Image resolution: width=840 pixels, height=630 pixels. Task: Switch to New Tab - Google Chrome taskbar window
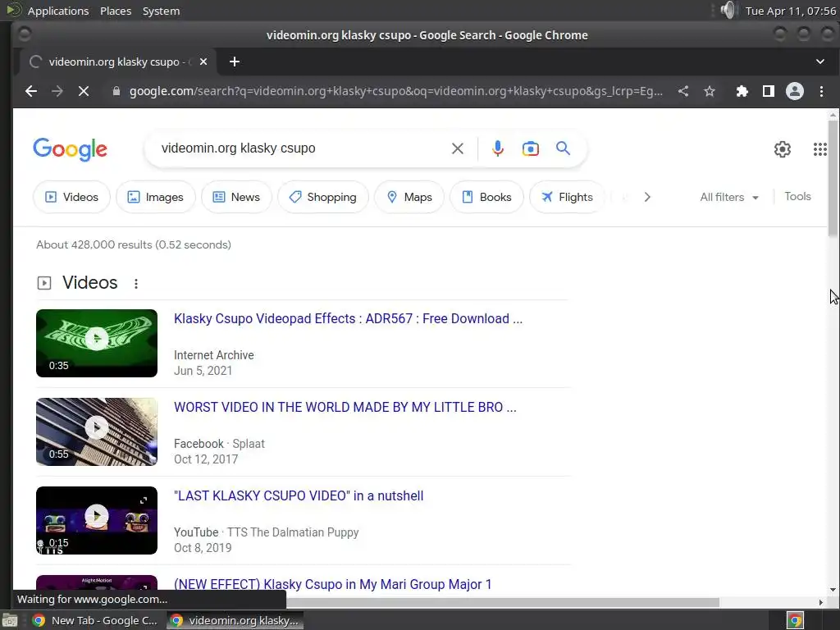coord(95,620)
